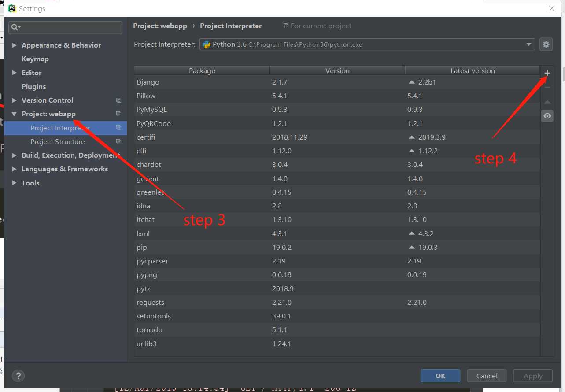Select the setuptools package row
565x392 pixels.
337,316
